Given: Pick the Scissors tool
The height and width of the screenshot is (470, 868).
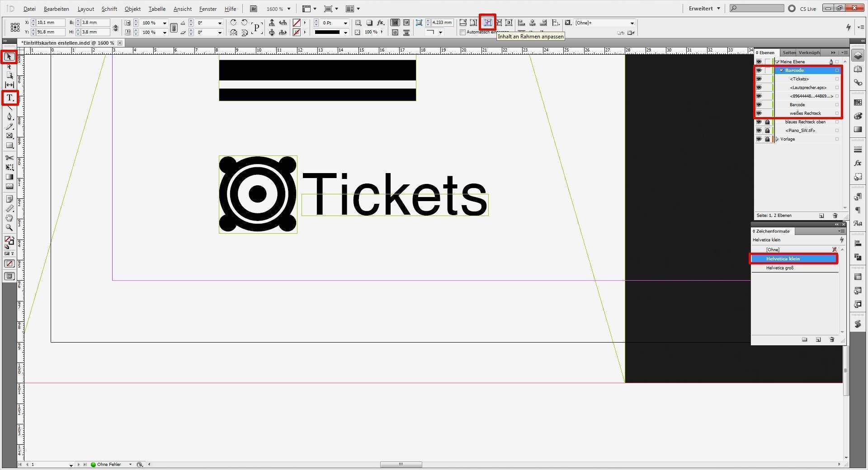Looking at the screenshot, I should pyautogui.click(x=9, y=158).
